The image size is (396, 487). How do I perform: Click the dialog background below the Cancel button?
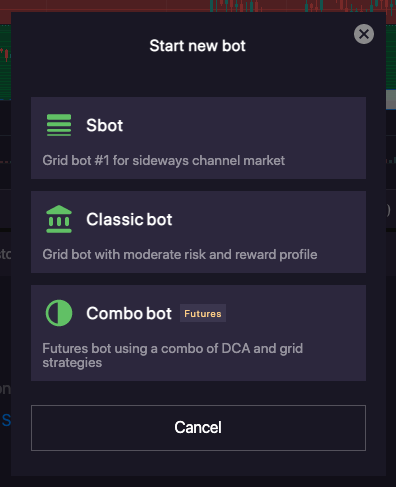click(198, 464)
